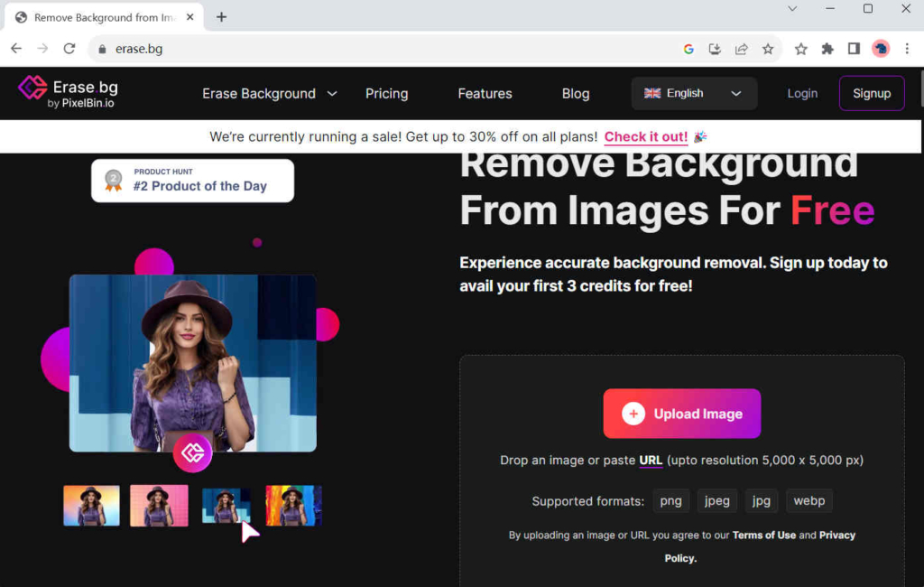
Task: Bookmark the page using the star icon
Action: tap(768, 49)
